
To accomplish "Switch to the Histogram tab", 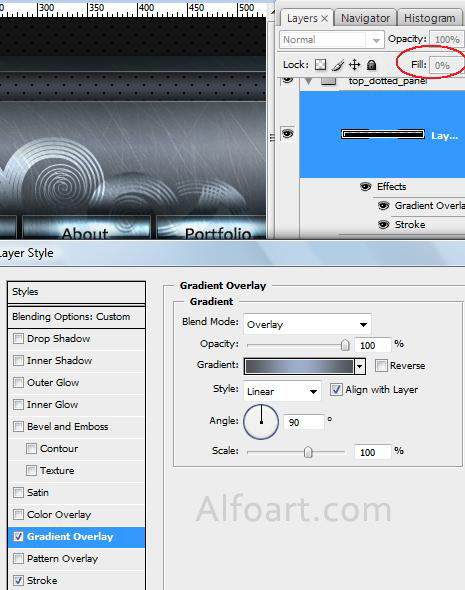I will (429, 18).
